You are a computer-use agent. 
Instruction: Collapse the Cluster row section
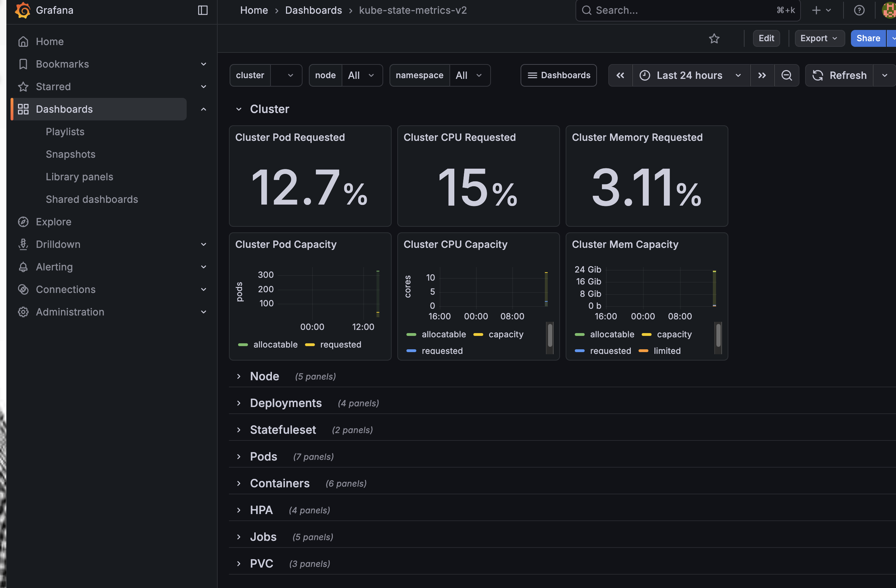[x=269, y=109]
